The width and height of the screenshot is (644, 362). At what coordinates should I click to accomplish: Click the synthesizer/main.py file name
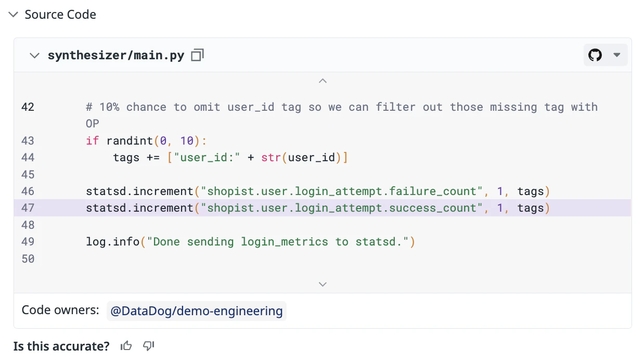coord(115,55)
